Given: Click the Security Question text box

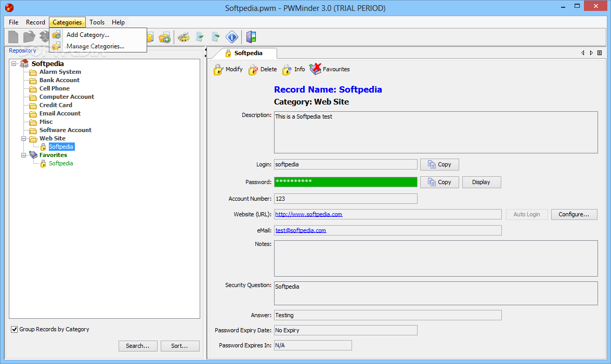Looking at the screenshot, I should pos(436,293).
